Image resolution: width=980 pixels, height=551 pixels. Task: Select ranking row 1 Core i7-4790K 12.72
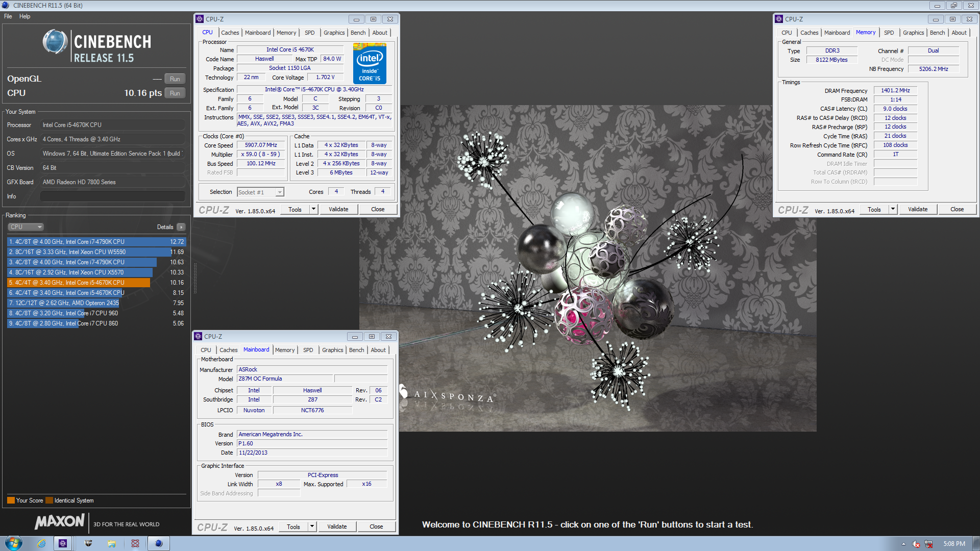pos(96,242)
